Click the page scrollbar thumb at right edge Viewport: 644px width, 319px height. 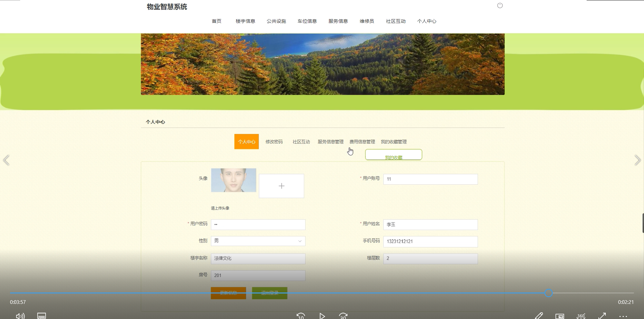[643, 223]
